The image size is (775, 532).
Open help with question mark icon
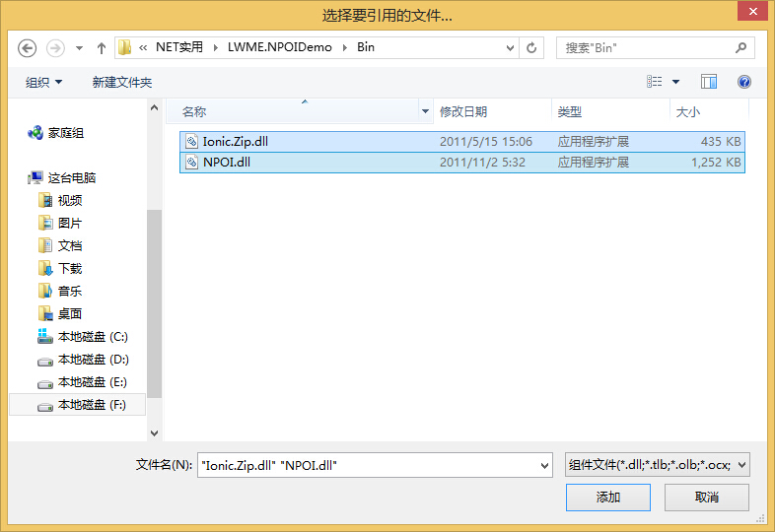(x=743, y=82)
